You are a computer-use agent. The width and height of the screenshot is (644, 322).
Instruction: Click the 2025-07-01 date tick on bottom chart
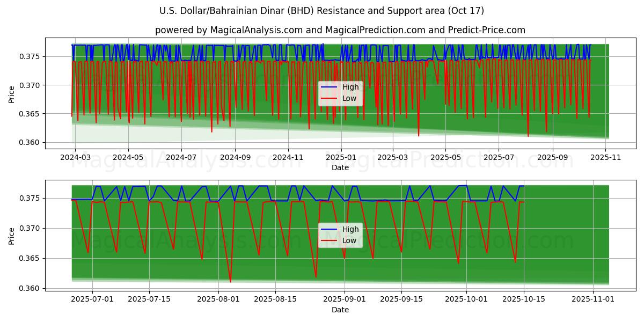coord(92,299)
